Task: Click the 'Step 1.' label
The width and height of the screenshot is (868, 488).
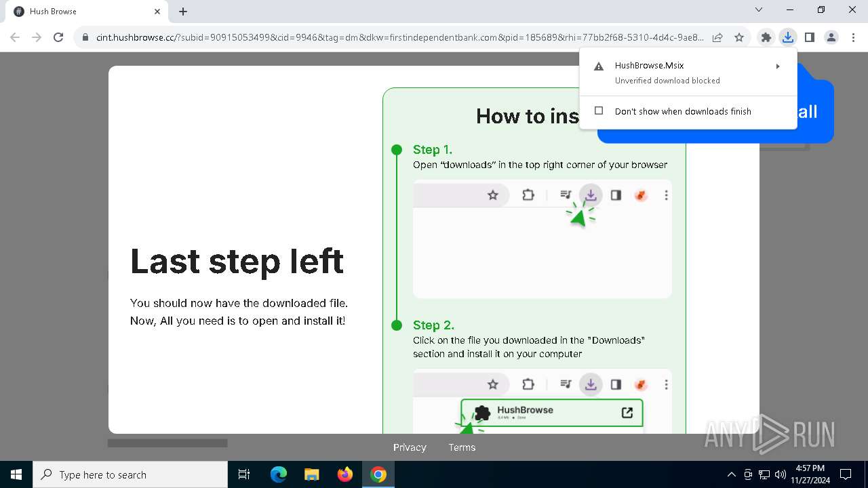Action: (433, 150)
